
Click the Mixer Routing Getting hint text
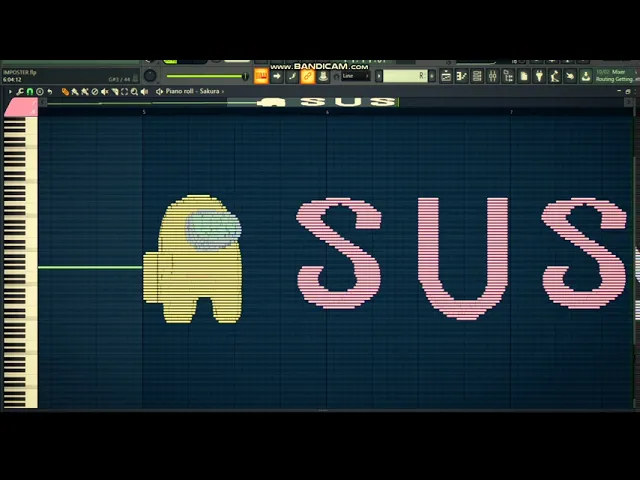click(x=616, y=76)
